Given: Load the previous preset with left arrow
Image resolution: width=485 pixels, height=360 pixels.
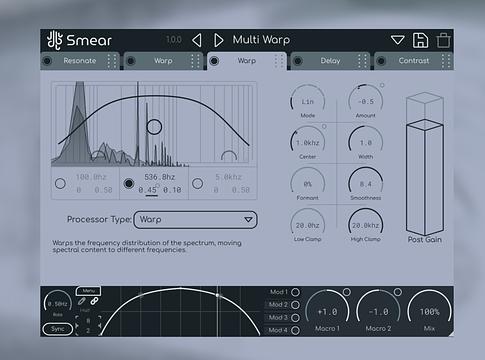Looking at the screenshot, I should pyautogui.click(x=197, y=40).
